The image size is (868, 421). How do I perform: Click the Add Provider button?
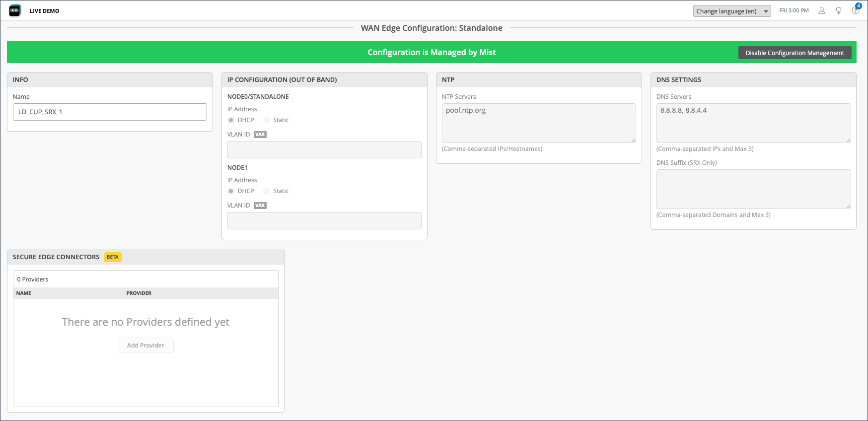(145, 346)
